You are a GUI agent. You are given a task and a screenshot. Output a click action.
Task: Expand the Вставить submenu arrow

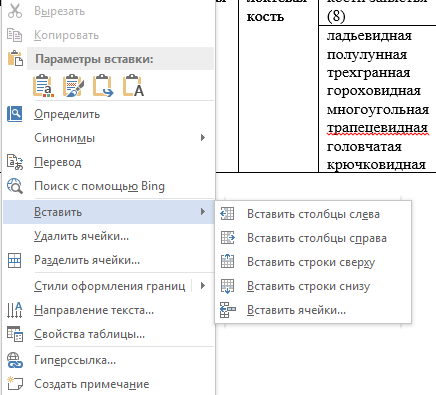point(203,212)
